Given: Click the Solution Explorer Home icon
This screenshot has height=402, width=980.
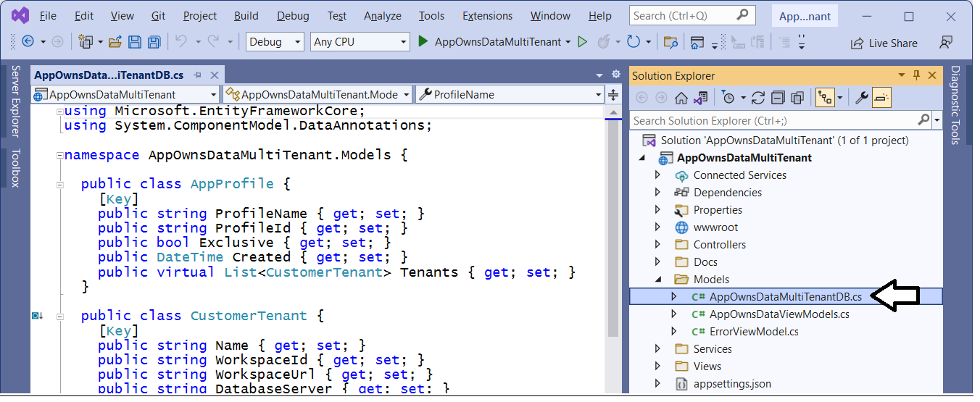Looking at the screenshot, I should click(x=681, y=98).
